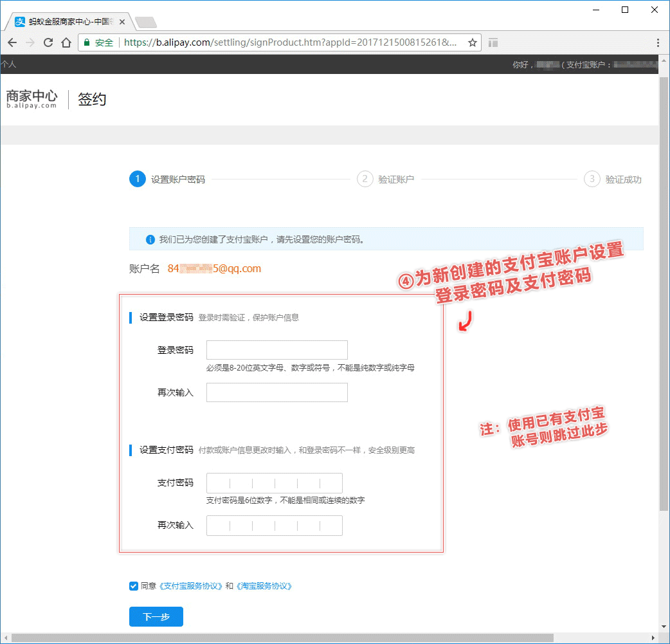Click the vertical scrollbar thumb
Viewport: 670px width, 644px height.
coord(664,293)
